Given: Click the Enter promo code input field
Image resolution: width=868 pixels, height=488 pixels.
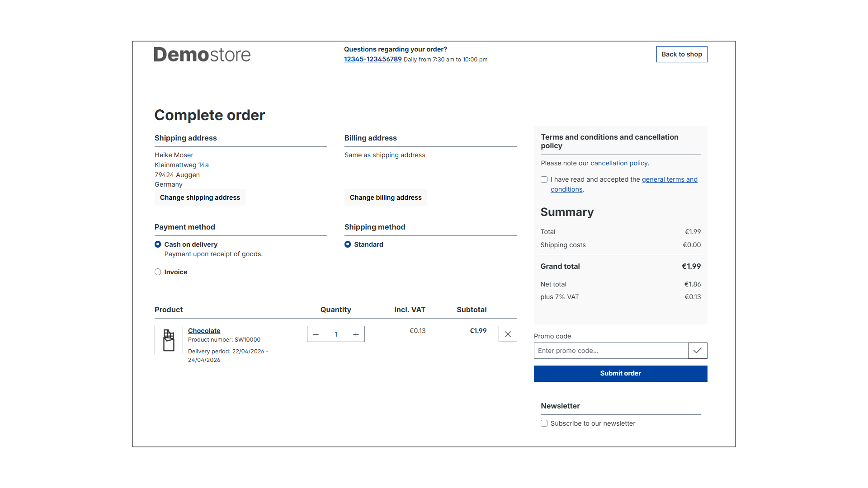Looking at the screenshot, I should pos(610,350).
